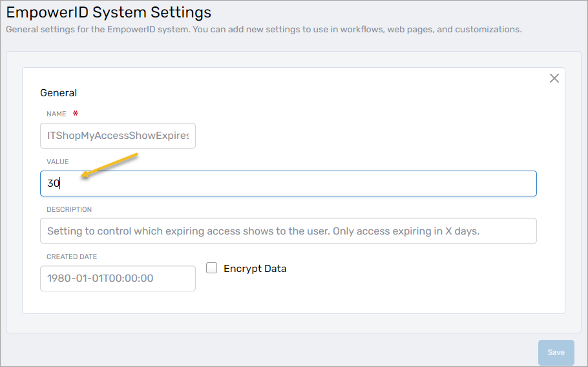
Task: Click the Encrypt Data label text
Action: click(255, 269)
